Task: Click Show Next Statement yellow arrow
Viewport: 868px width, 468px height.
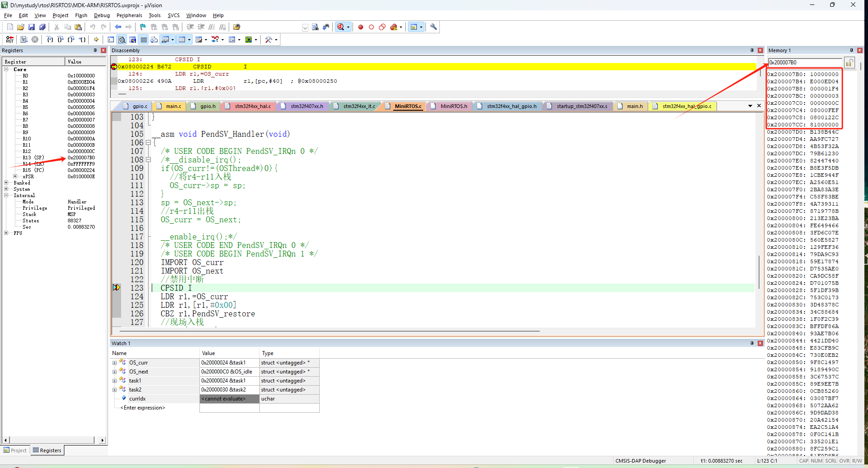Action: [x=96, y=40]
